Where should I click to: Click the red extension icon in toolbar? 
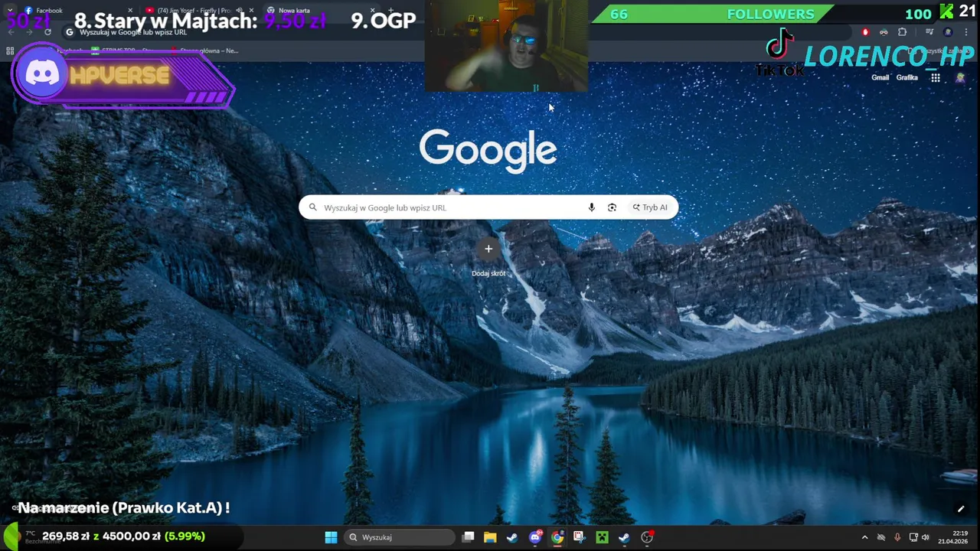click(865, 32)
